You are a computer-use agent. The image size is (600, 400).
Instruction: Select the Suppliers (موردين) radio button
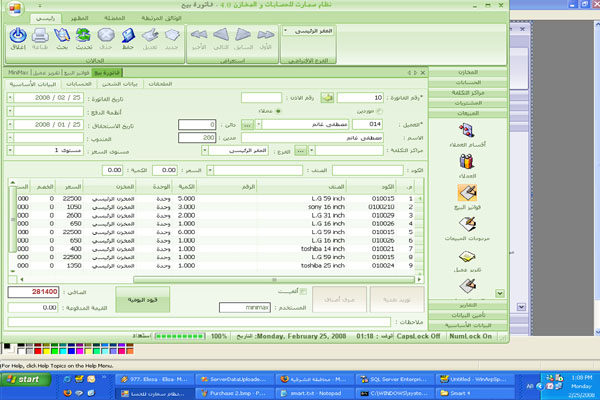[x=379, y=111]
